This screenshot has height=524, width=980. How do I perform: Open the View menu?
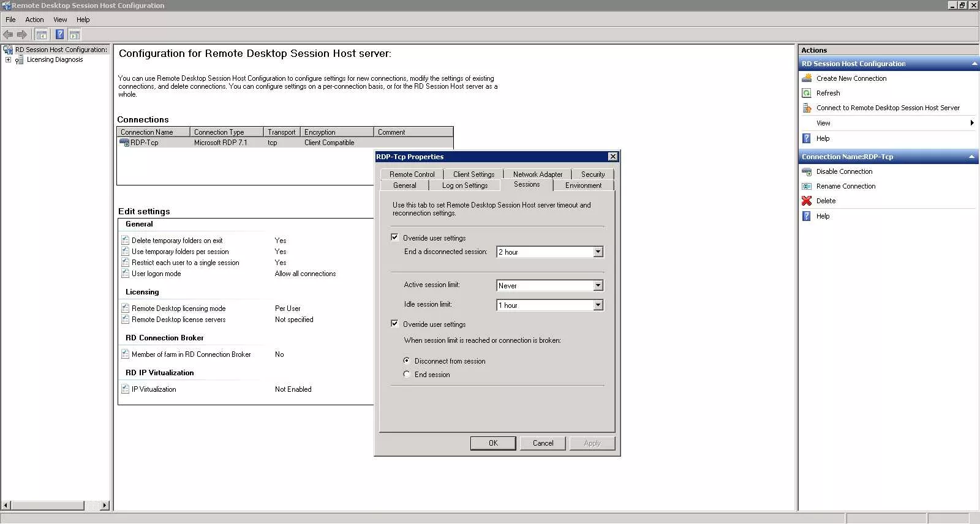click(60, 20)
